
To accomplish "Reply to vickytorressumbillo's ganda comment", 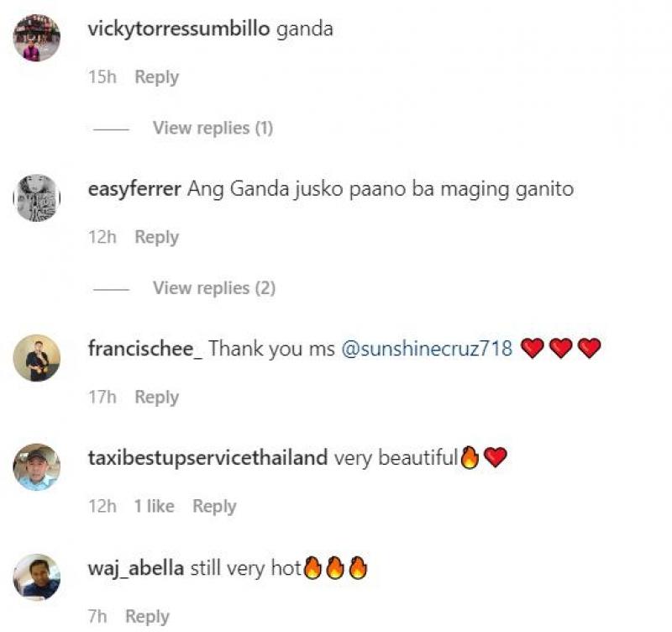I will 157,77.
